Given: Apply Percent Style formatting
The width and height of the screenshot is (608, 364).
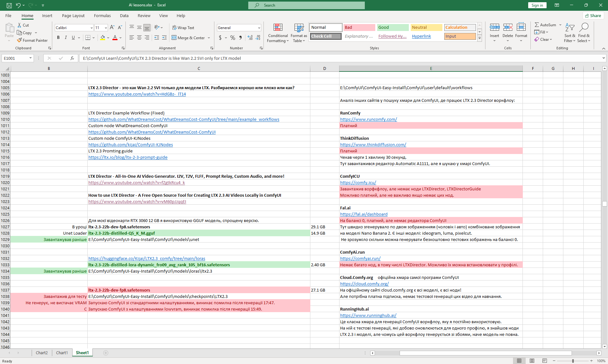Looking at the screenshot, I should coord(233,38).
